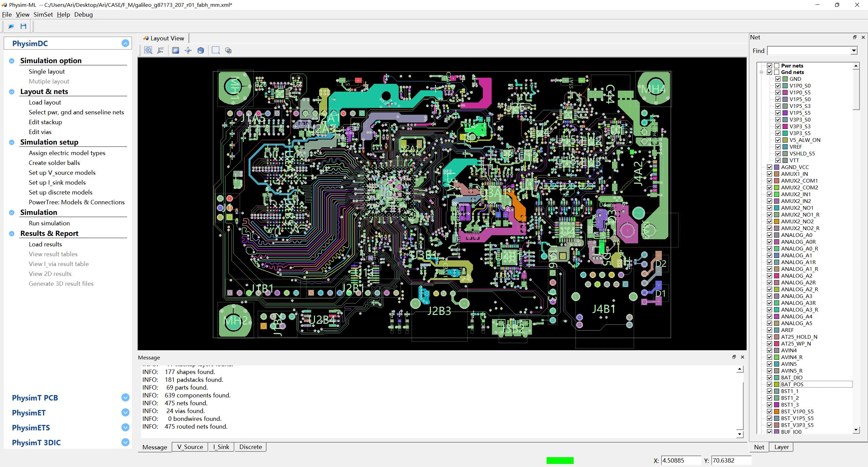Image resolution: width=868 pixels, height=467 pixels.
Task: Select the Layout View tab
Action: click(x=164, y=38)
